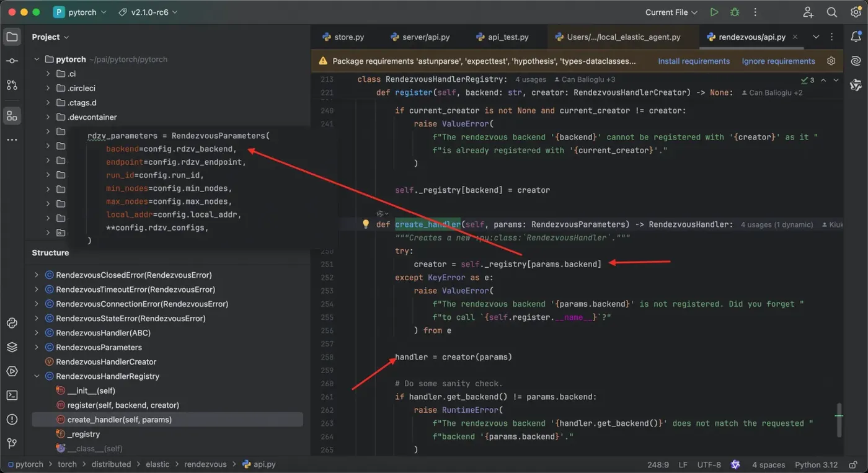Viewport: 868px width, 473px height.
Task: Expand RendezvousParameters in Structure
Action: point(37,347)
